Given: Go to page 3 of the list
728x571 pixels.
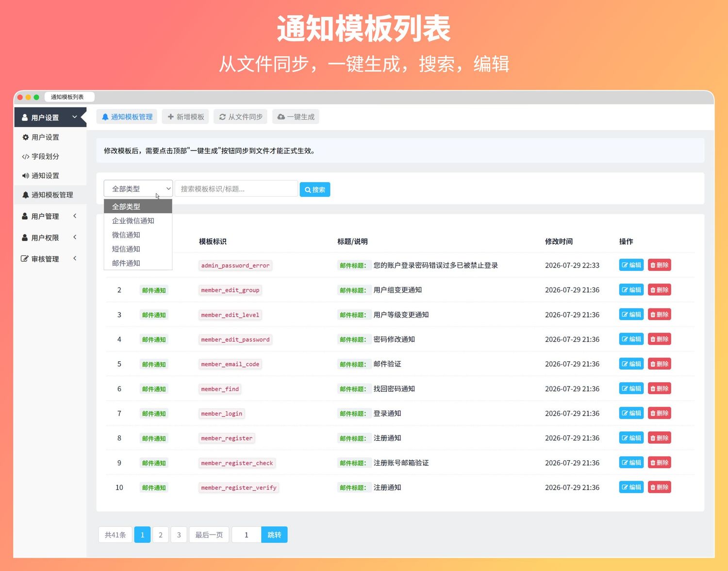Looking at the screenshot, I should (x=179, y=535).
